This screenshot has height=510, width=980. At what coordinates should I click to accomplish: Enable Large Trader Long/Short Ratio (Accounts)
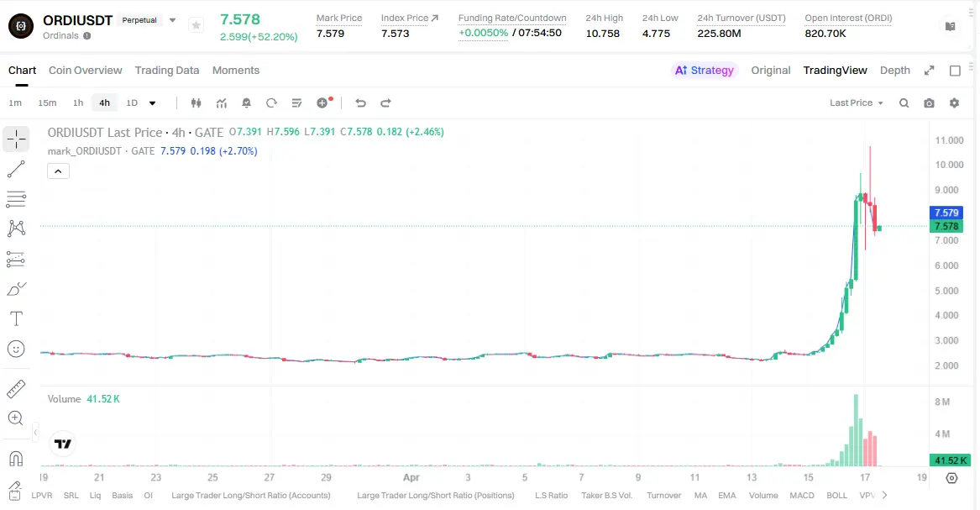point(250,495)
